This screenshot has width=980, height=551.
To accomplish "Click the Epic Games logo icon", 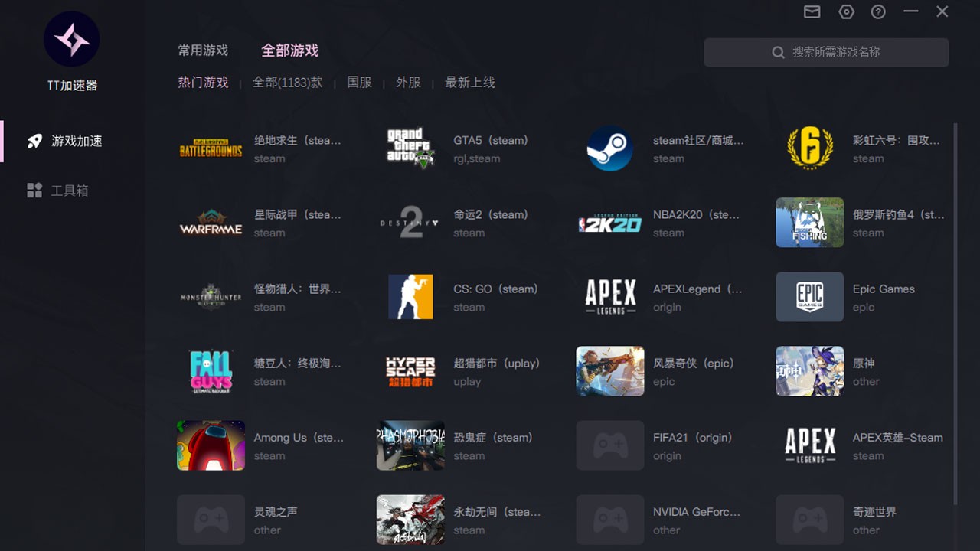I will click(x=810, y=297).
